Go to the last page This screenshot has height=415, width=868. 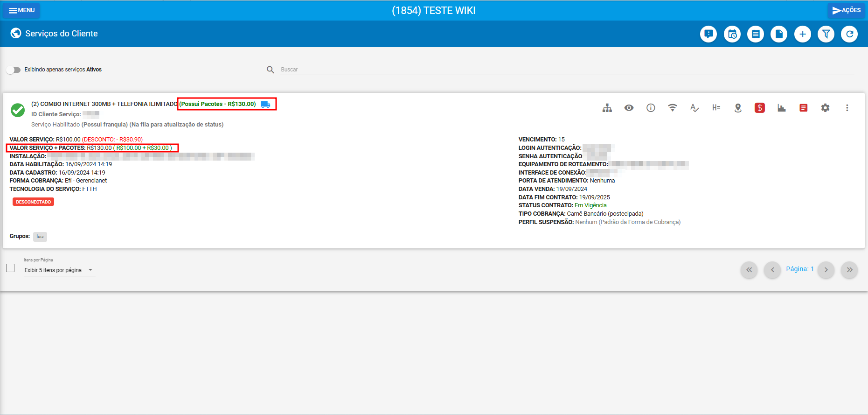[x=849, y=270]
